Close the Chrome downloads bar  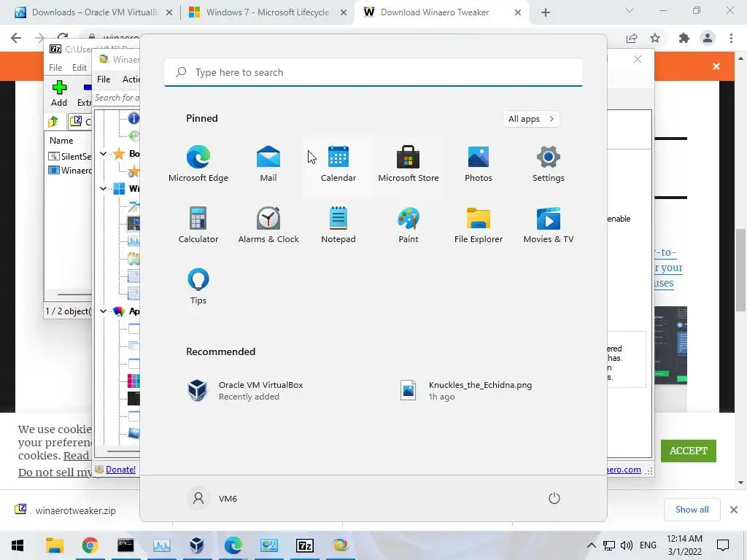tap(734, 510)
